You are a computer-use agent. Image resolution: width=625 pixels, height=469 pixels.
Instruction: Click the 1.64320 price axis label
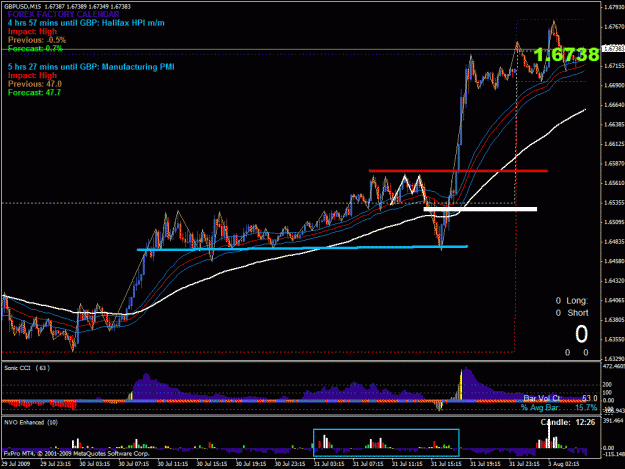click(614, 281)
